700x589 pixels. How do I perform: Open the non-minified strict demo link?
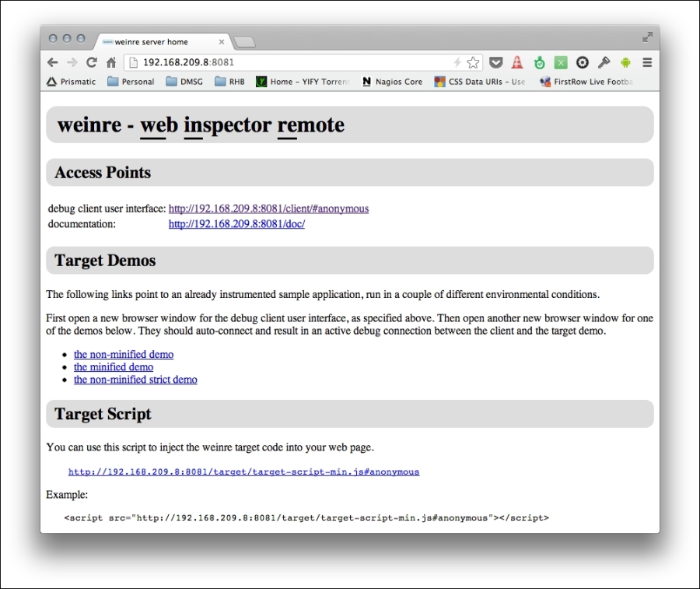pyautogui.click(x=135, y=379)
